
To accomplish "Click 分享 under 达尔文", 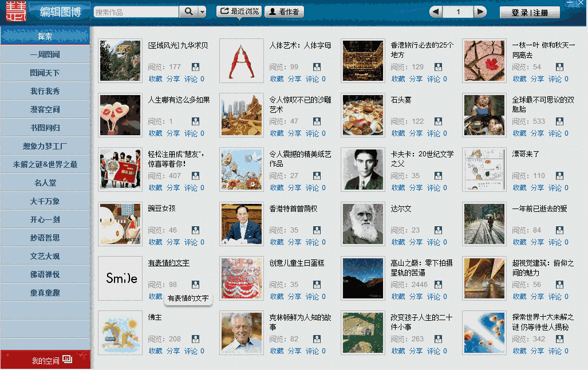I will pyautogui.click(x=416, y=242).
